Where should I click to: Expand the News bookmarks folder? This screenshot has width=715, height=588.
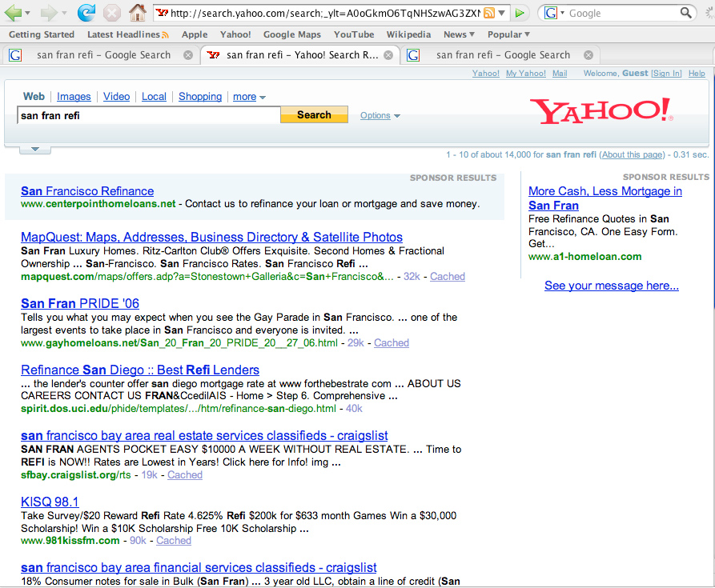(460, 34)
